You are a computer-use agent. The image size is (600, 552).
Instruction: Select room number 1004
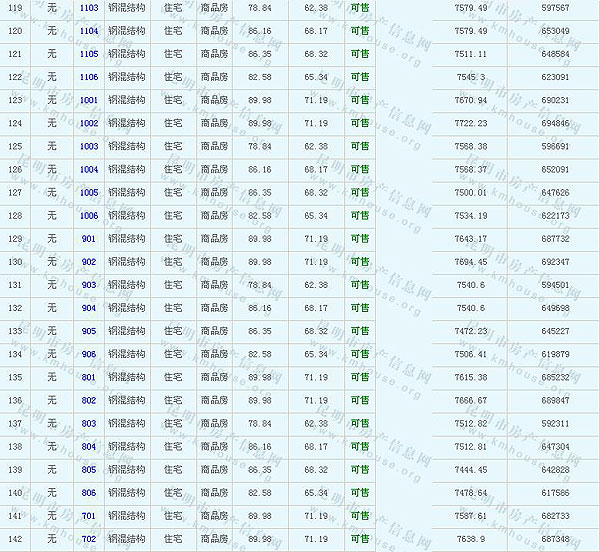coord(89,169)
